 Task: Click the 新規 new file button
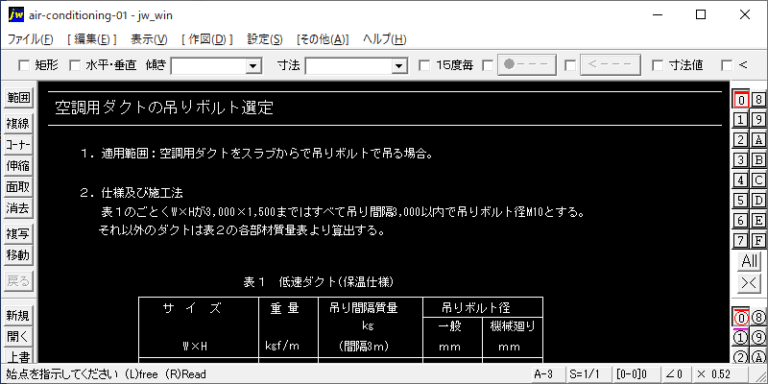(x=18, y=316)
